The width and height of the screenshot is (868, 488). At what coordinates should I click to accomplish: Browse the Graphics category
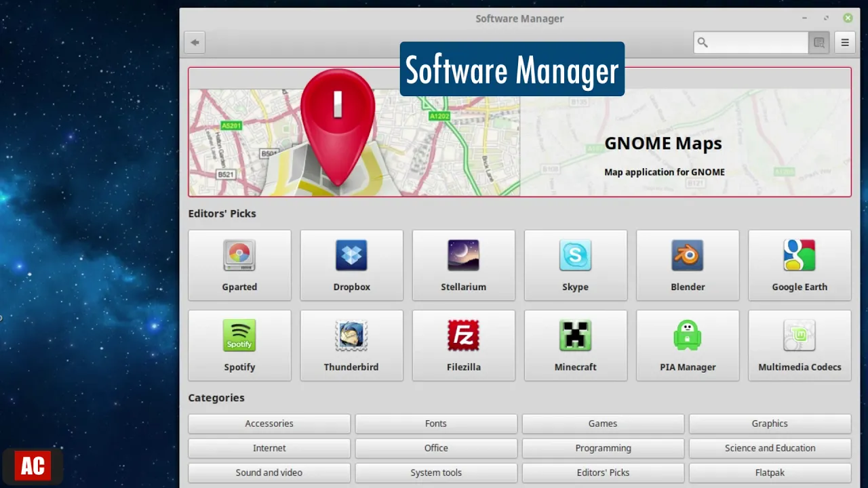[770, 424]
